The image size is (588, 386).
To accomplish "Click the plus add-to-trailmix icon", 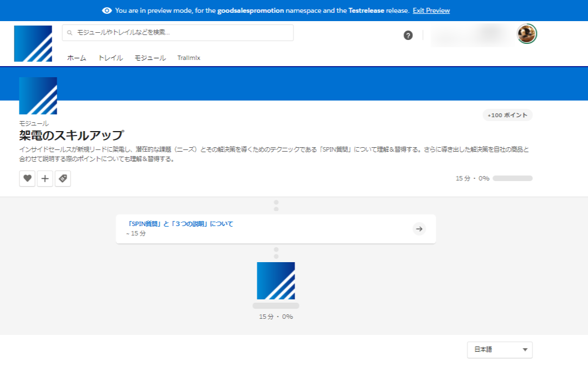I will pos(45,179).
